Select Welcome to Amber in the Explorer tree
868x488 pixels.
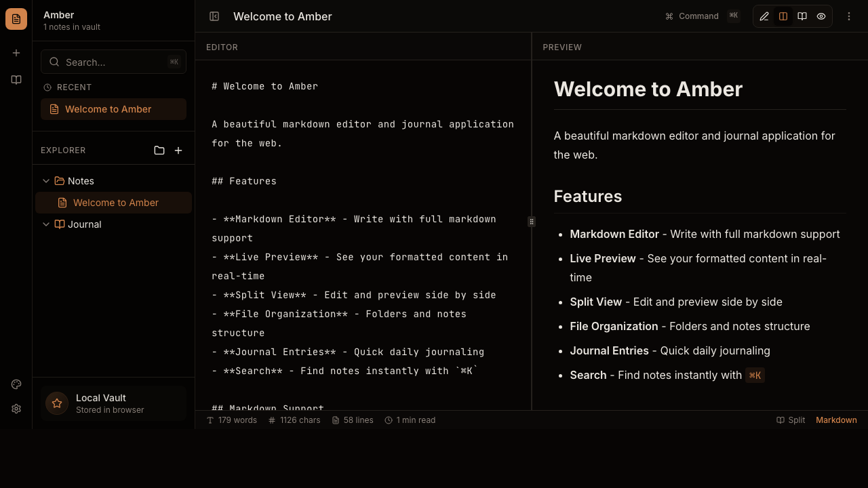[x=115, y=203]
